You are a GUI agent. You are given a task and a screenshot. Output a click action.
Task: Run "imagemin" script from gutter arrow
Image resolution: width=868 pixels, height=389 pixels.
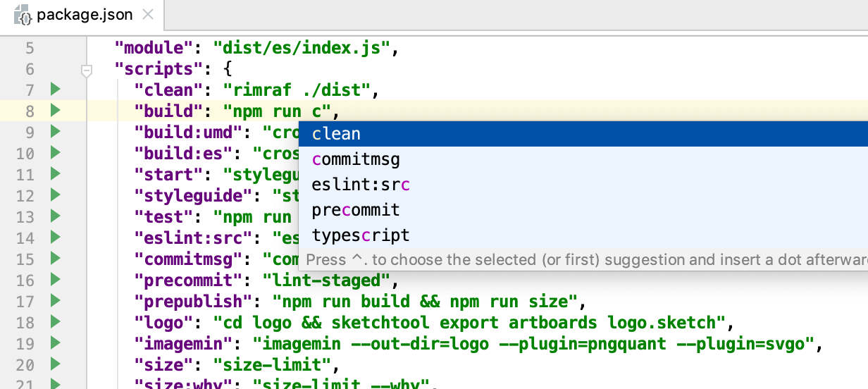pyautogui.click(x=56, y=343)
